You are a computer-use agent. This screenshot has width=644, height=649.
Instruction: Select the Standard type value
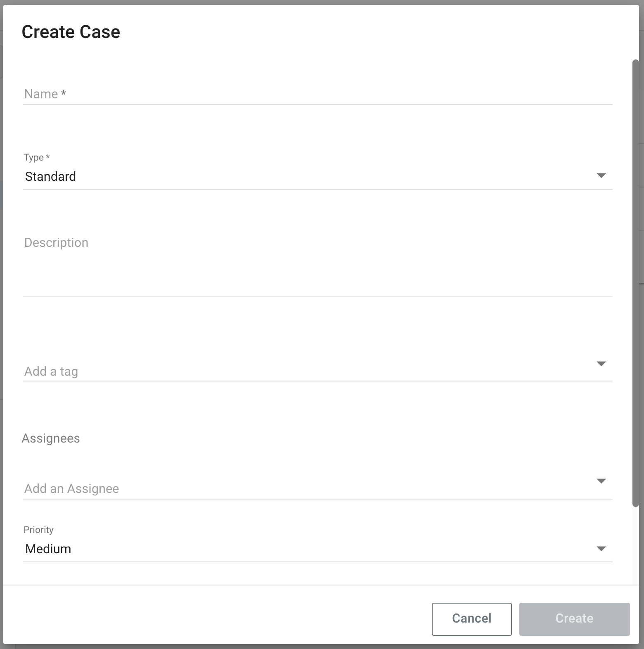[x=51, y=176]
